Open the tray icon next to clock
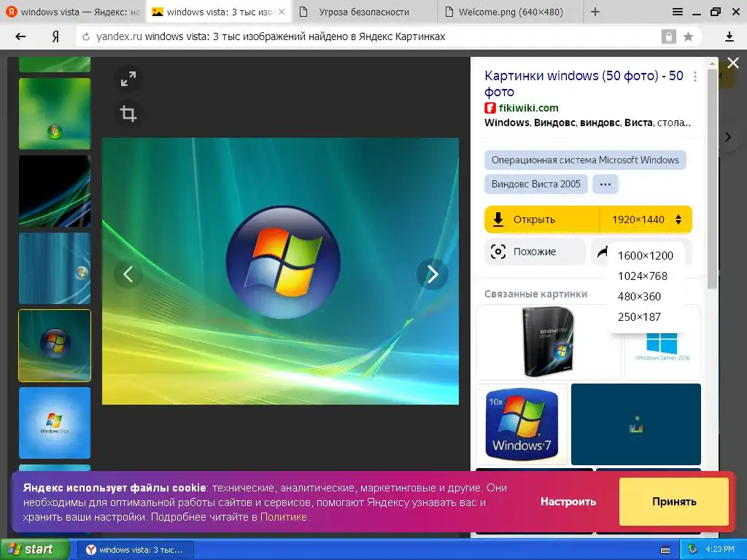 [693, 550]
